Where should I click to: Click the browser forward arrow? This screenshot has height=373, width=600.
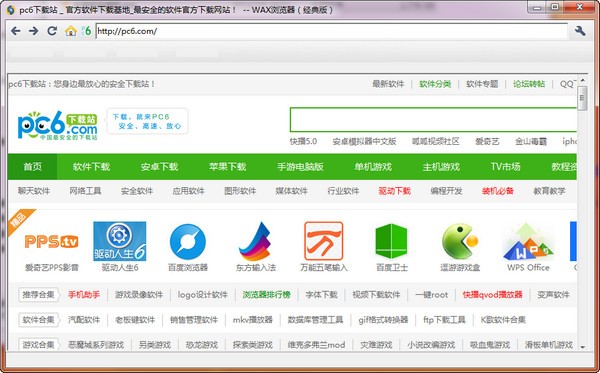tap(33, 31)
